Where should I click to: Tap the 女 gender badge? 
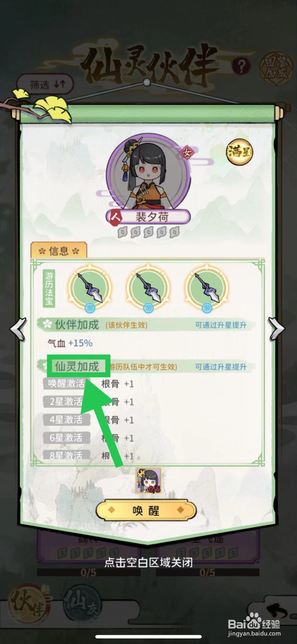tap(187, 153)
